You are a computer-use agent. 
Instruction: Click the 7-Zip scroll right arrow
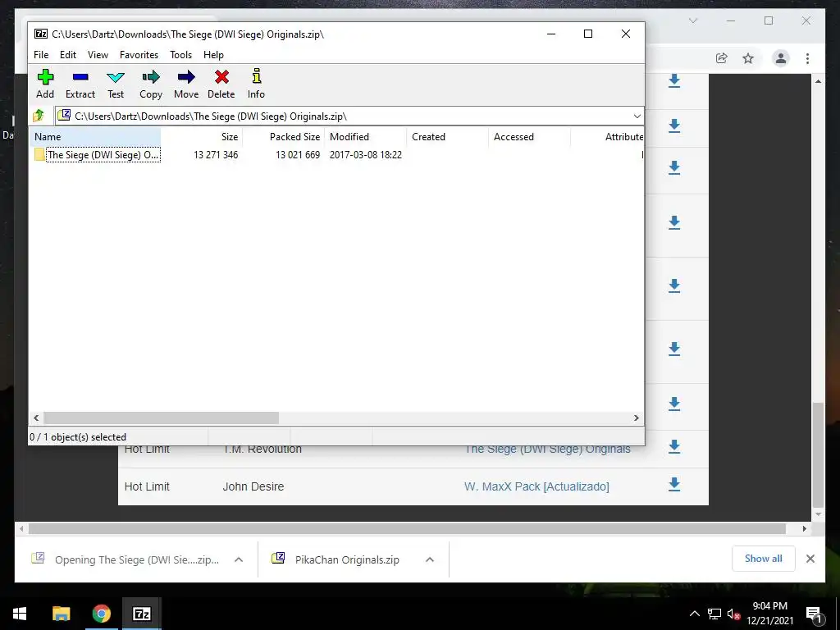637,418
